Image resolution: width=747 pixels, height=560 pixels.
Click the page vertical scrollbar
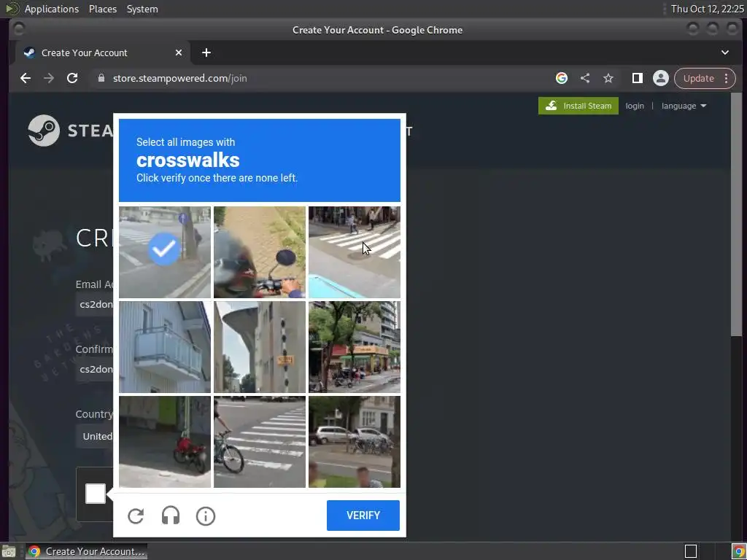(x=736, y=214)
